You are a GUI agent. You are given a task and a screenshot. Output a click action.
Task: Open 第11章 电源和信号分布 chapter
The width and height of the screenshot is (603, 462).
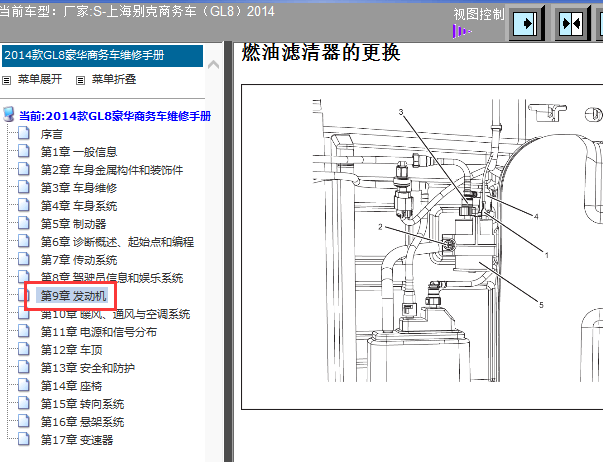99,332
